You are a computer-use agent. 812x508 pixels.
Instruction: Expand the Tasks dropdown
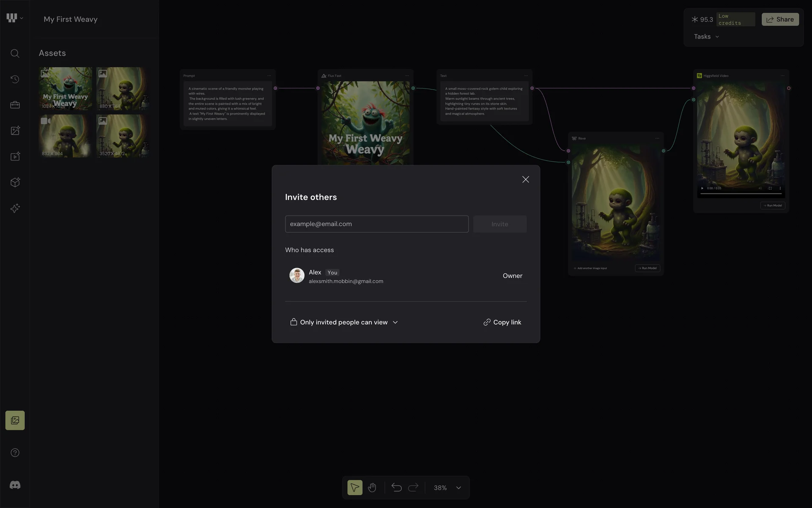click(x=706, y=37)
